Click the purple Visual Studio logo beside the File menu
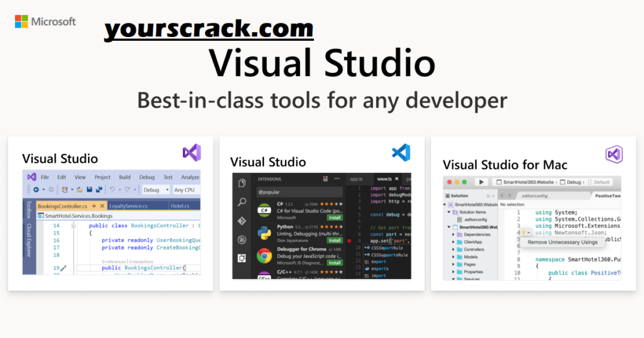Viewport: 644px width, 338px height. pyautogui.click(x=31, y=177)
